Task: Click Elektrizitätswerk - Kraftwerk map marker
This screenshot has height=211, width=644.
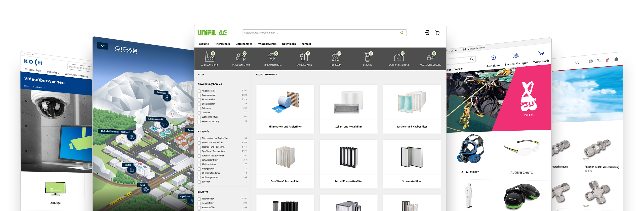Action: click(131, 137)
